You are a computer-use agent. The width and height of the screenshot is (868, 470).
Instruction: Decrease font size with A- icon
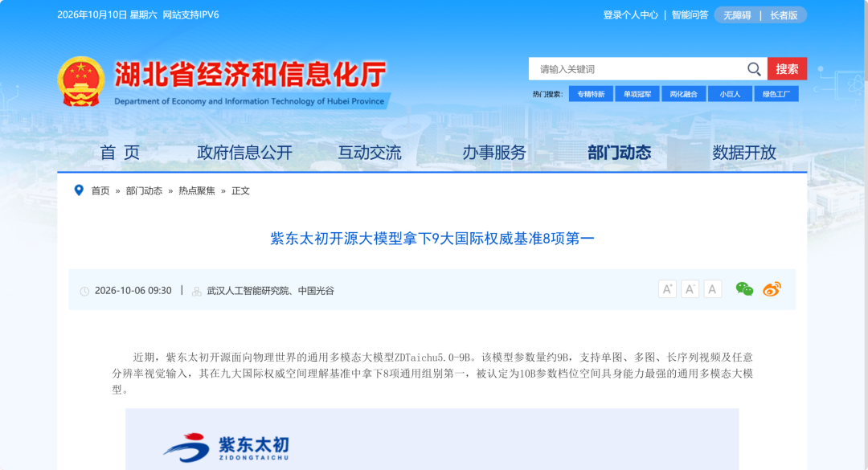690,289
